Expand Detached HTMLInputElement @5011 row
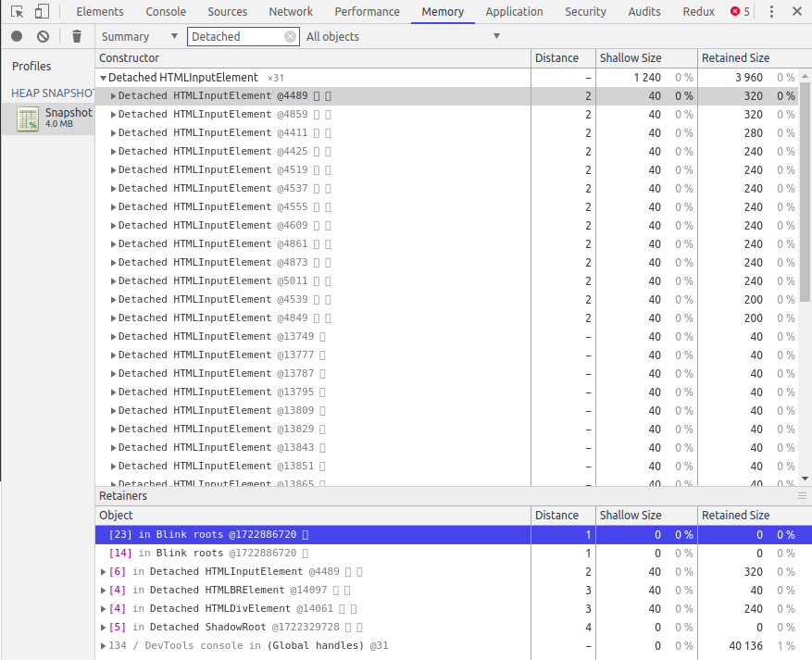 pos(113,281)
